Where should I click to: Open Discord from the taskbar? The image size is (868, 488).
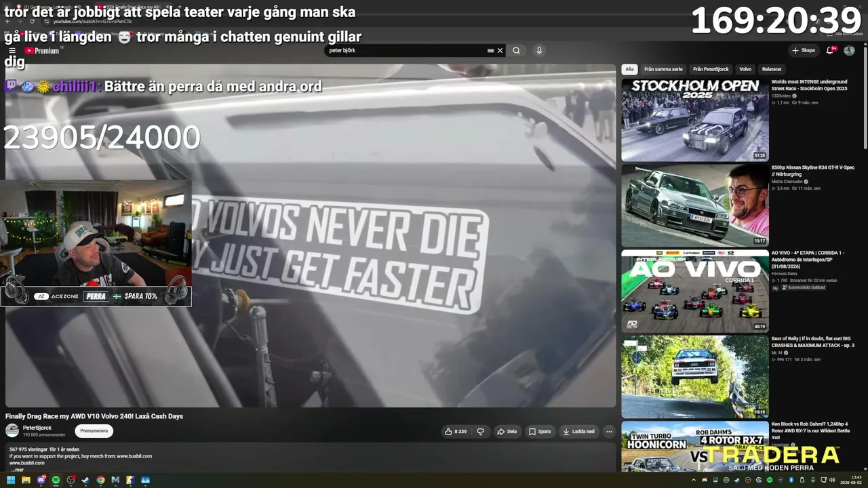point(41,480)
